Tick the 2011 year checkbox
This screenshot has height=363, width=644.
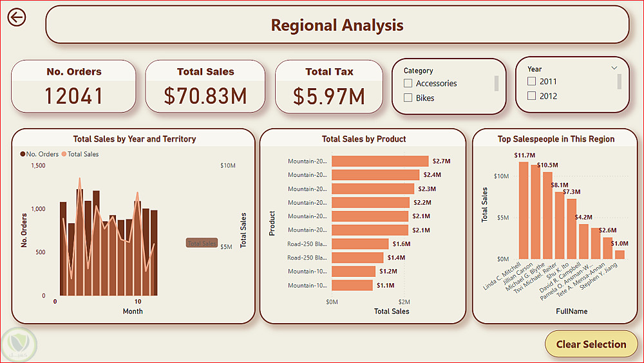pyautogui.click(x=531, y=81)
